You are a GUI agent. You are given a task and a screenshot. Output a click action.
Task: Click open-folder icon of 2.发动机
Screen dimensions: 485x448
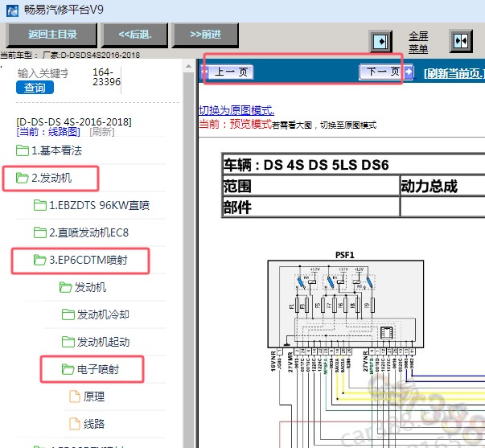23,178
